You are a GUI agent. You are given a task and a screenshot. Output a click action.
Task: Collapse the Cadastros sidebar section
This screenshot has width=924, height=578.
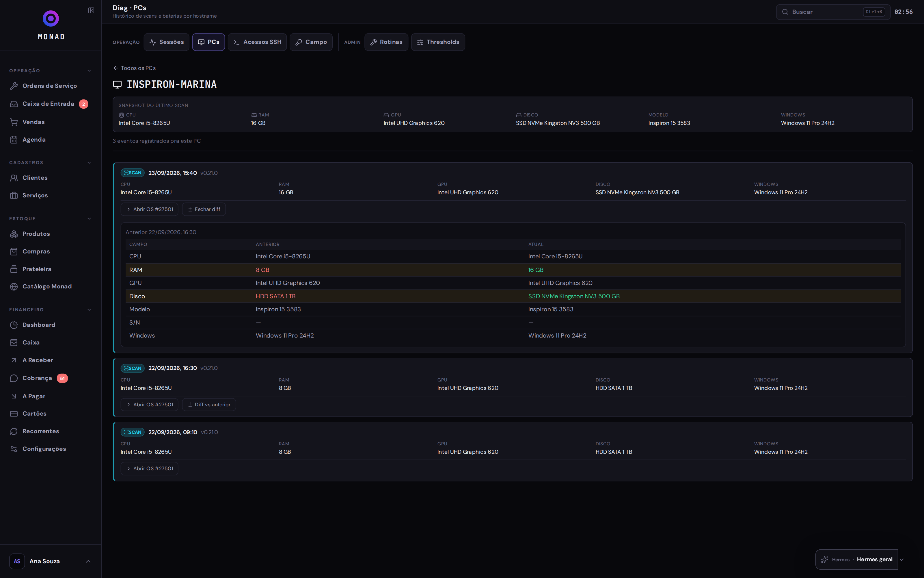[x=89, y=162]
